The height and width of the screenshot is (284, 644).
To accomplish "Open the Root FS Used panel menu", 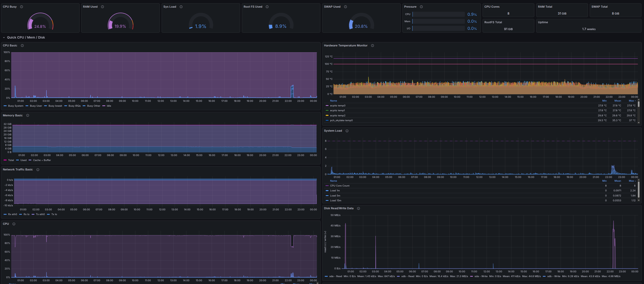I will 254,7.
